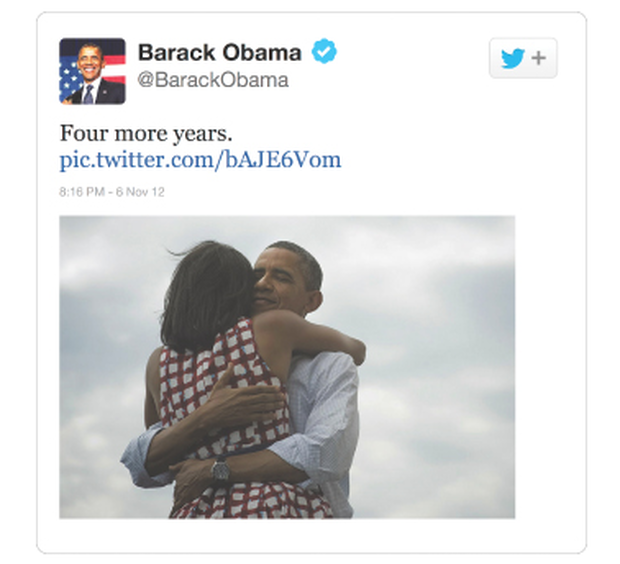Open the embedded photo of the hug
The image size is (620, 564).
[287, 367]
